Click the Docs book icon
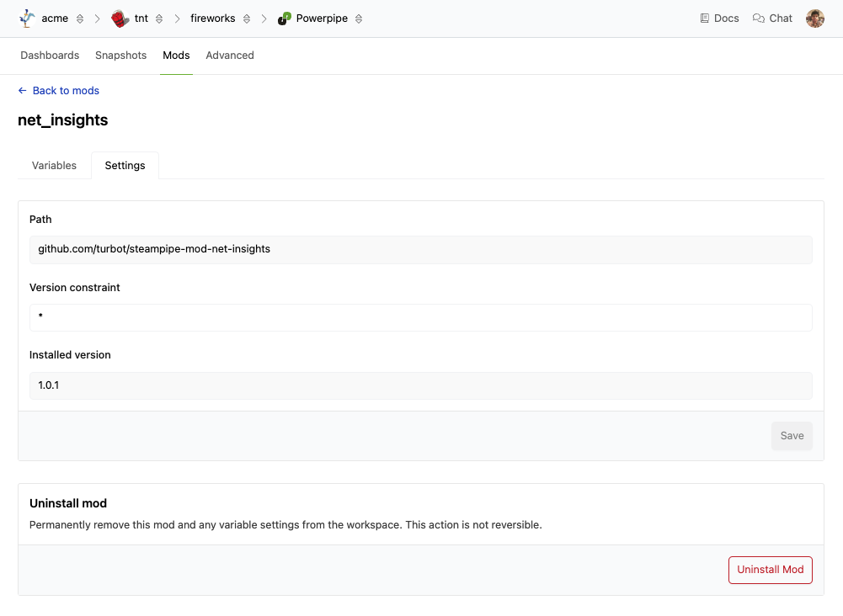 705,19
